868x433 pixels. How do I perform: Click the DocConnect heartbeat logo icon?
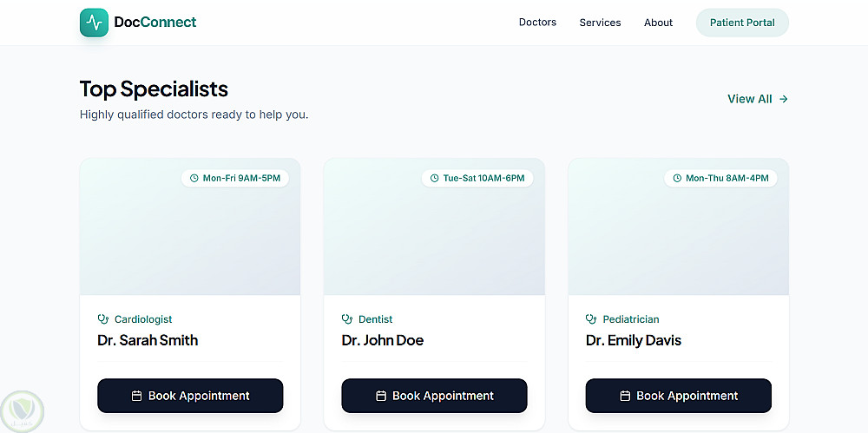click(94, 23)
